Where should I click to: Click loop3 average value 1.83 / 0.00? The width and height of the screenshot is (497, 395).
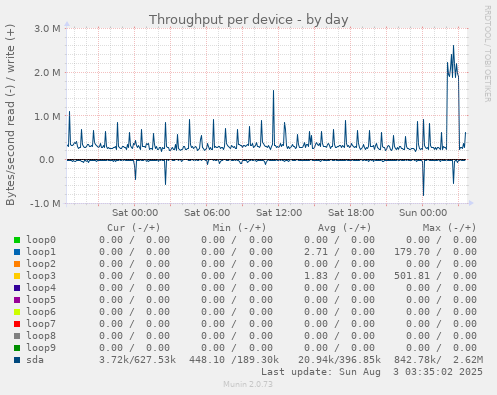coord(339,276)
